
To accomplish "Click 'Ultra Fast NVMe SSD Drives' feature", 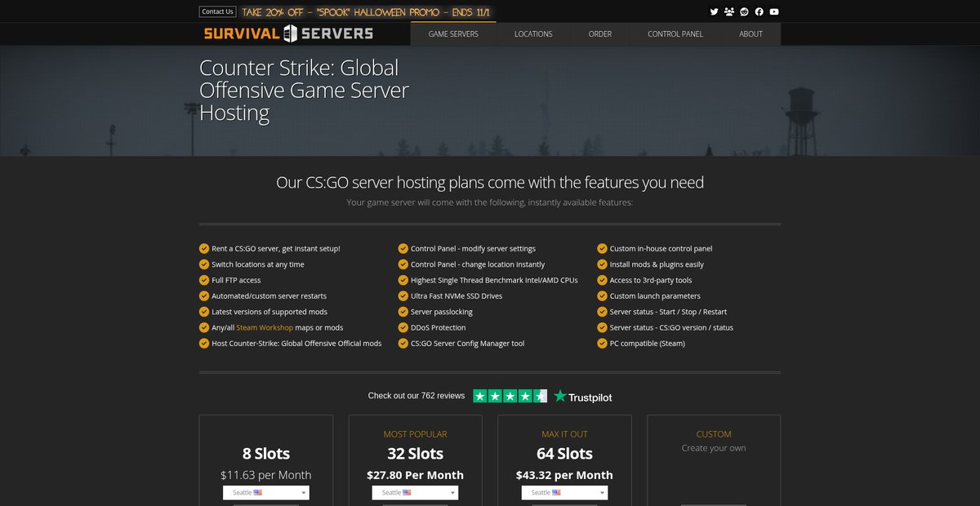I will pos(457,296).
